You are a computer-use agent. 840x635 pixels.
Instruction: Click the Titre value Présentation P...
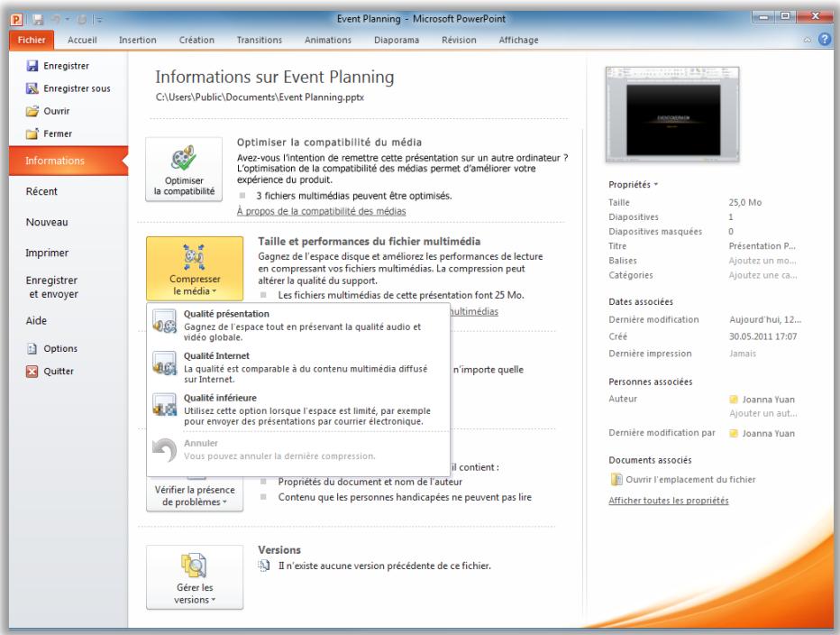coord(762,246)
